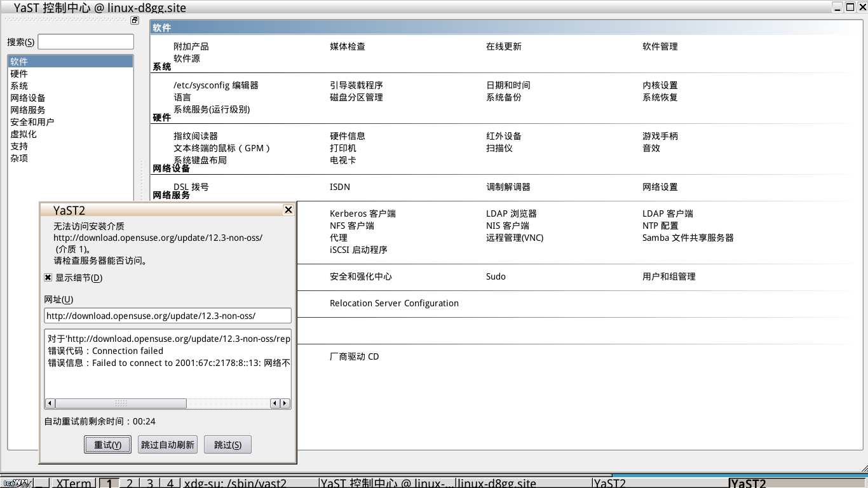Open ISDN module

[x=340, y=187]
